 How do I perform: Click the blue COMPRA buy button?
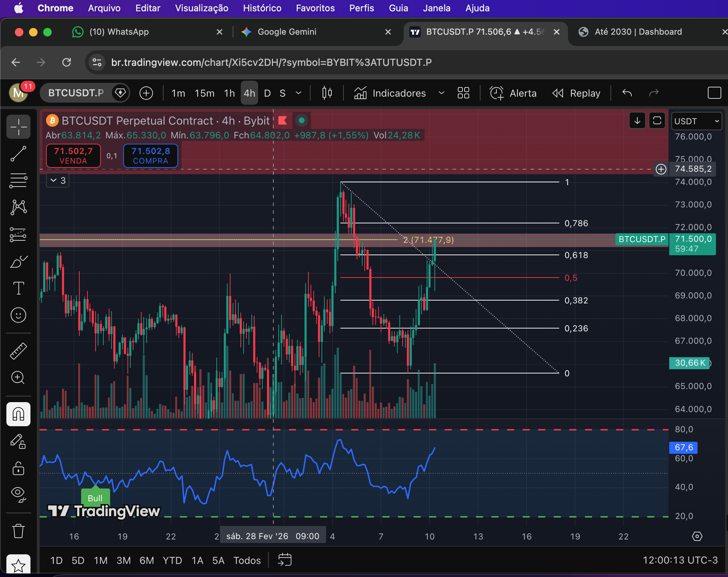click(x=150, y=156)
